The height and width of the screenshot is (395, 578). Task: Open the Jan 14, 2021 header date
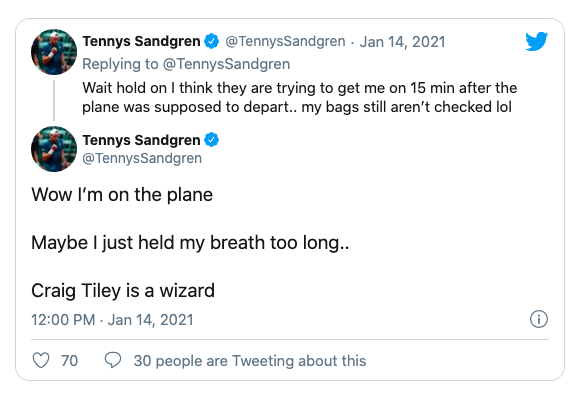pyautogui.click(x=403, y=42)
